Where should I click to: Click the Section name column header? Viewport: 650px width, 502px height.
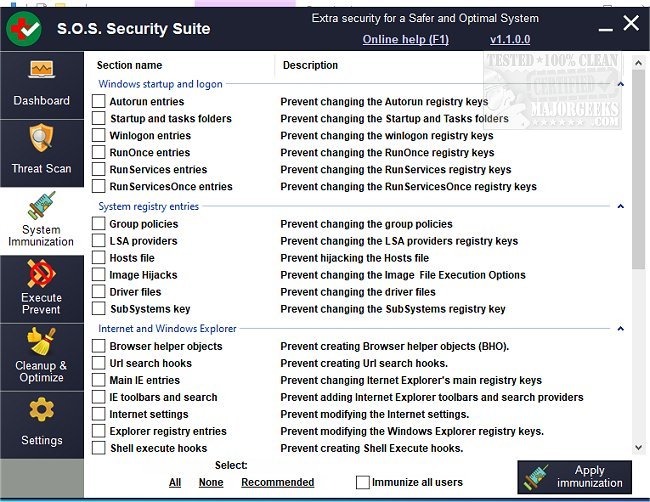coord(129,66)
